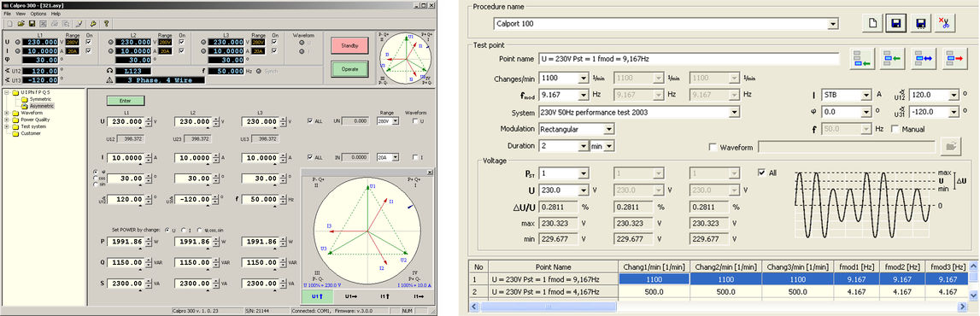Select Set POWER by change φ,cos,sin radio
Image resolution: width=980 pixels, height=316 pixels.
click(x=199, y=230)
